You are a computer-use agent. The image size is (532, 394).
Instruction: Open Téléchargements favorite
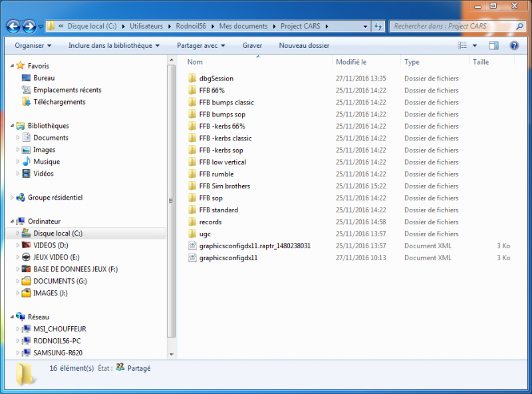tap(59, 102)
